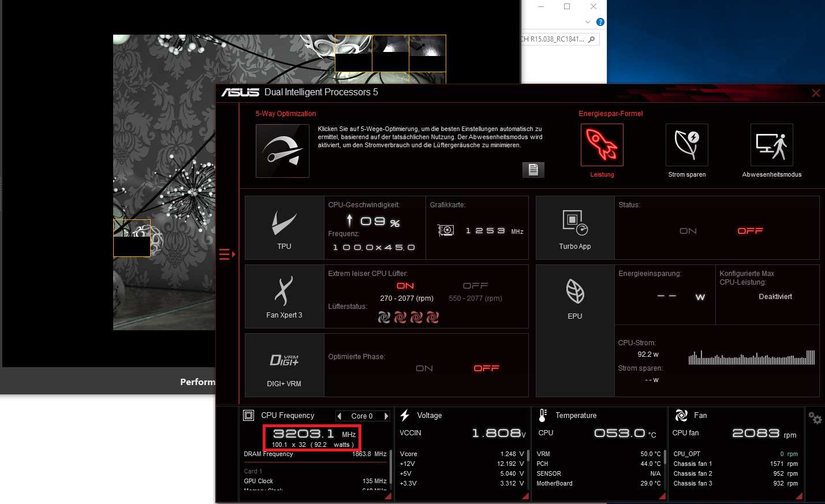Image resolution: width=825 pixels, height=504 pixels.
Task: Enable extreme quiet CPU fan ON
Action: 405,286
